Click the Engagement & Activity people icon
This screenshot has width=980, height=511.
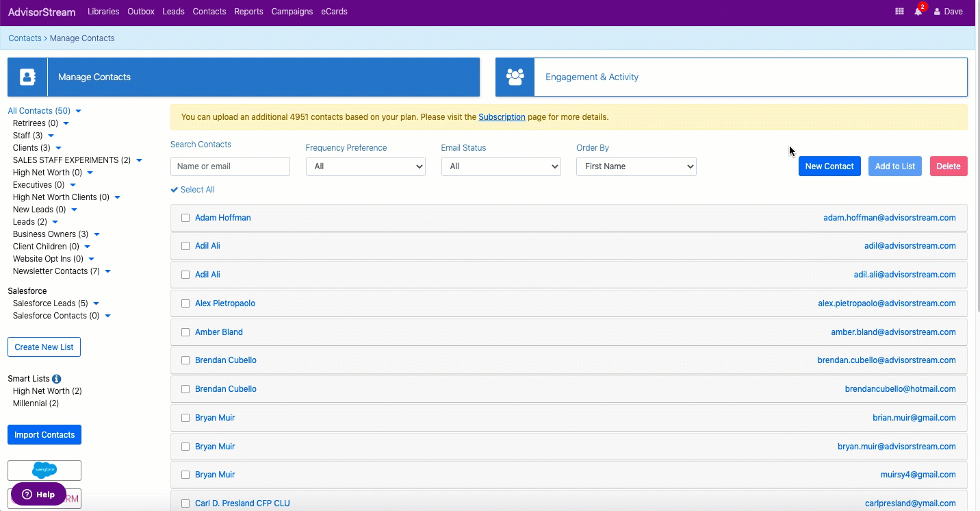tap(515, 77)
